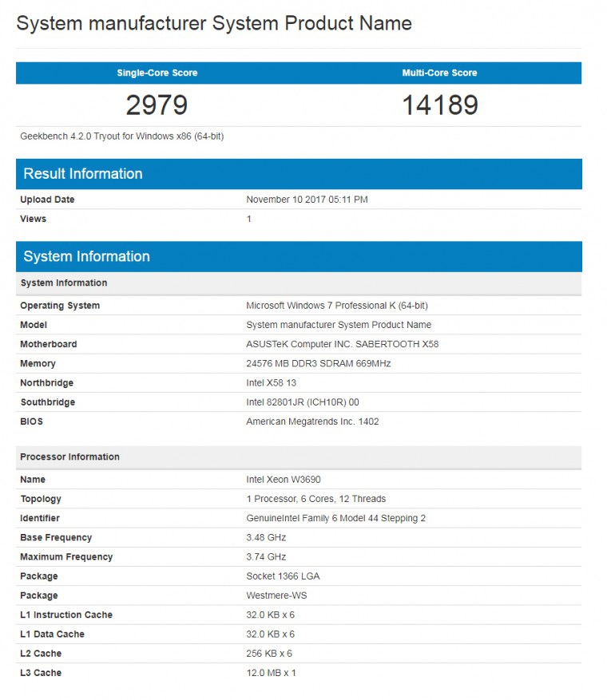Select Microsoft Windows 7 Professional K value
607x700 pixels.
(x=337, y=306)
